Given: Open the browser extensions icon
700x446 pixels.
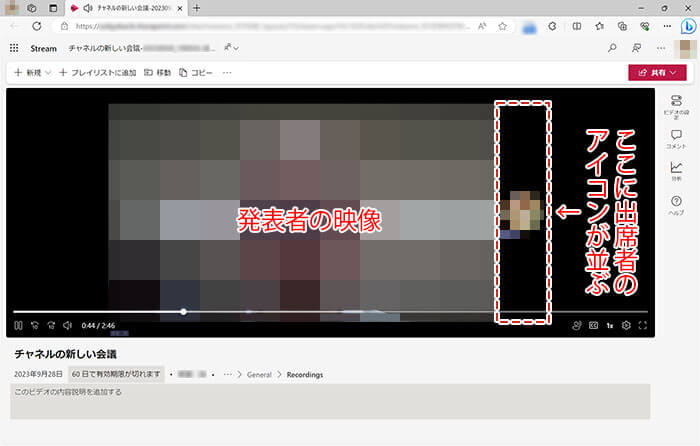Looking at the screenshot, I should (x=552, y=26).
